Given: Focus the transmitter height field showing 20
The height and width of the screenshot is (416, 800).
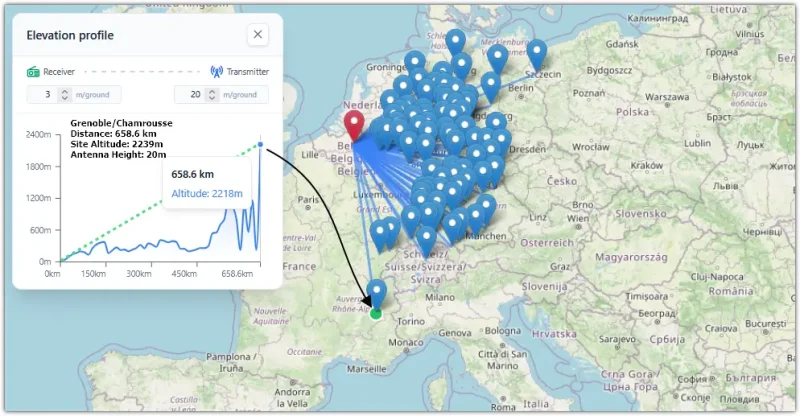Looking at the screenshot, I should pos(221,94).
